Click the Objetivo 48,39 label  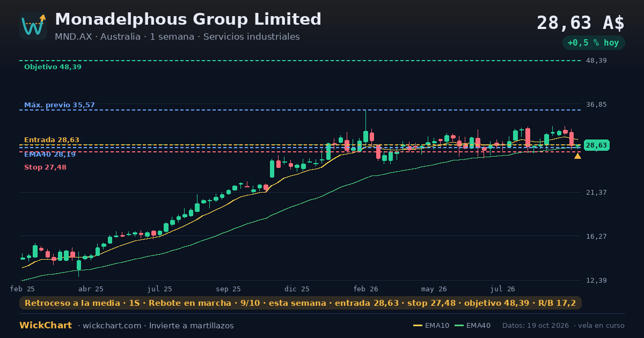tap(53, 67)
